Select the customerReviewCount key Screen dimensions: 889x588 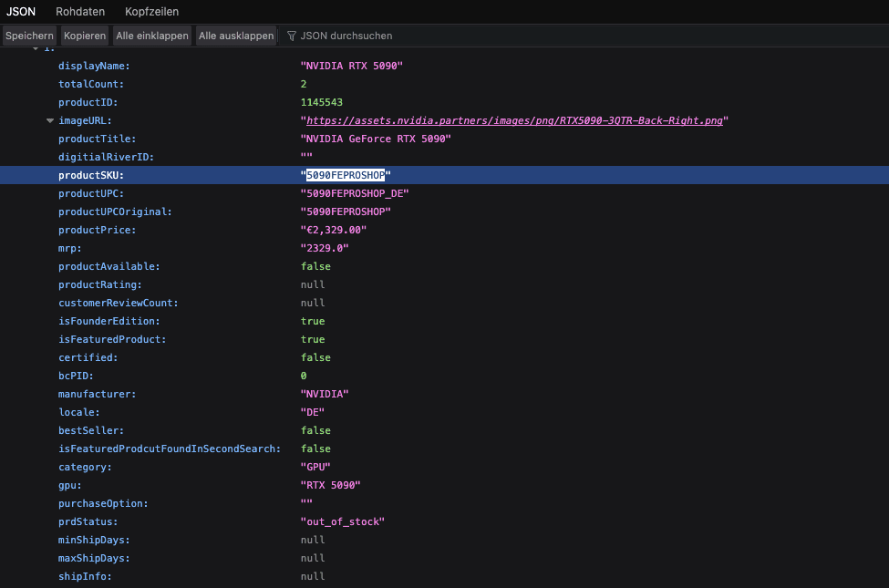pyautogui.click(x=118, y=303)
